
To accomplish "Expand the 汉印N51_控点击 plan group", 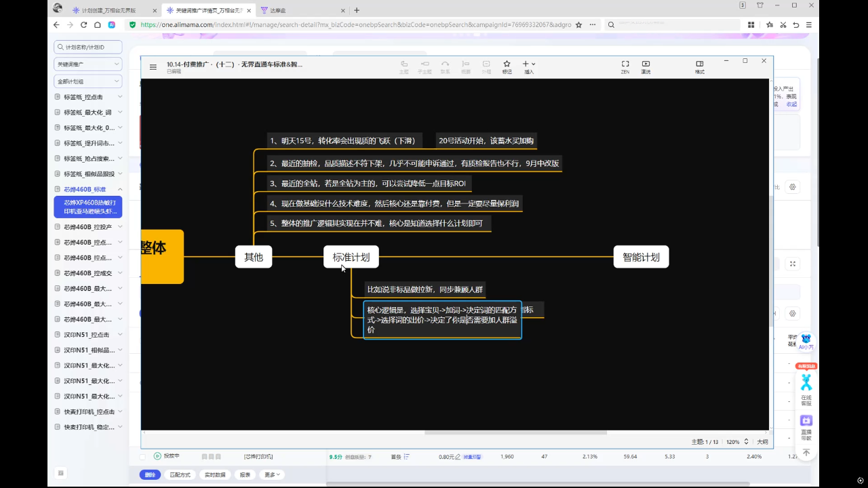I will [120, 335].
